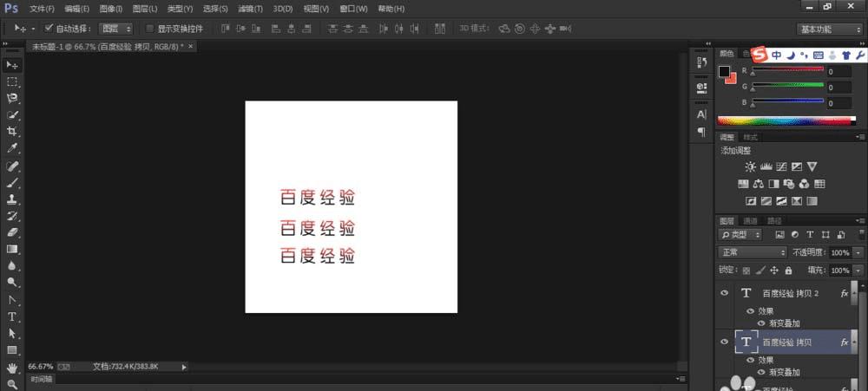Collapse effects of 百度经验 拷贝 layer

click(x=855, y=342)
